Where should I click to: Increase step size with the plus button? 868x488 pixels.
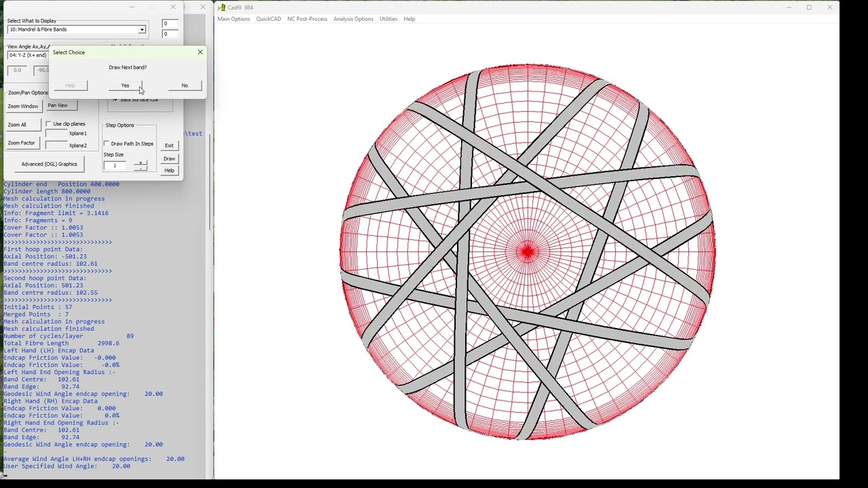click(x=140, y=163)
